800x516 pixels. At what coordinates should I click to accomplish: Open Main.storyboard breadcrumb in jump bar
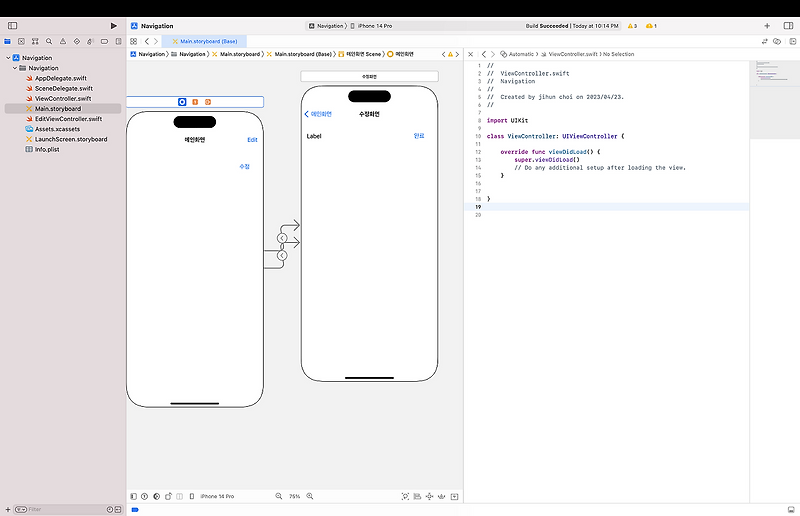(237, 54)
